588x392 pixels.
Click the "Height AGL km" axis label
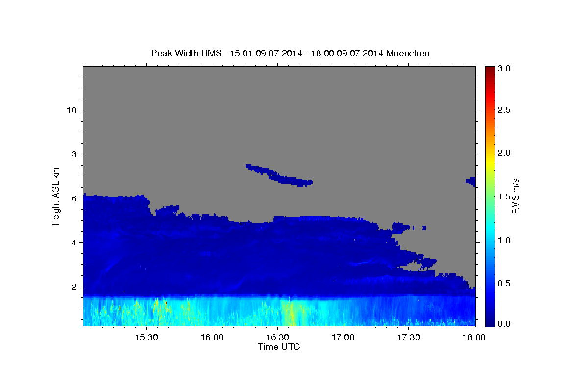click(x=56, y=196)
